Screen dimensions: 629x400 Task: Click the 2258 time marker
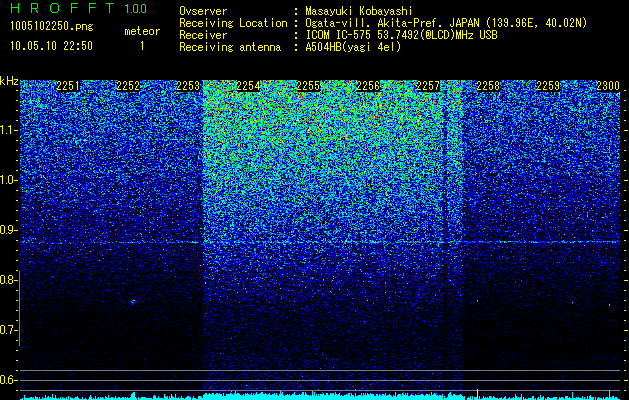[488, 85]
